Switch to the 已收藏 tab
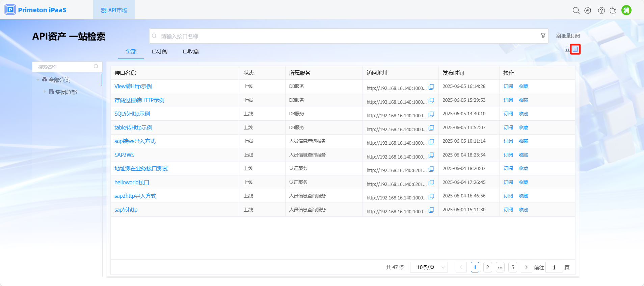644x286 pixels. coord(190,51)
